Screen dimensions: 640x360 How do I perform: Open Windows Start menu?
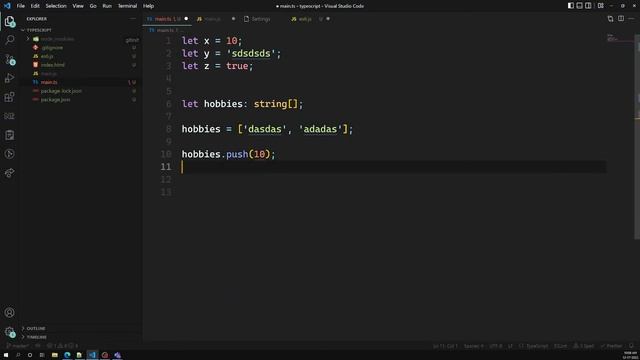click(6, 355)
